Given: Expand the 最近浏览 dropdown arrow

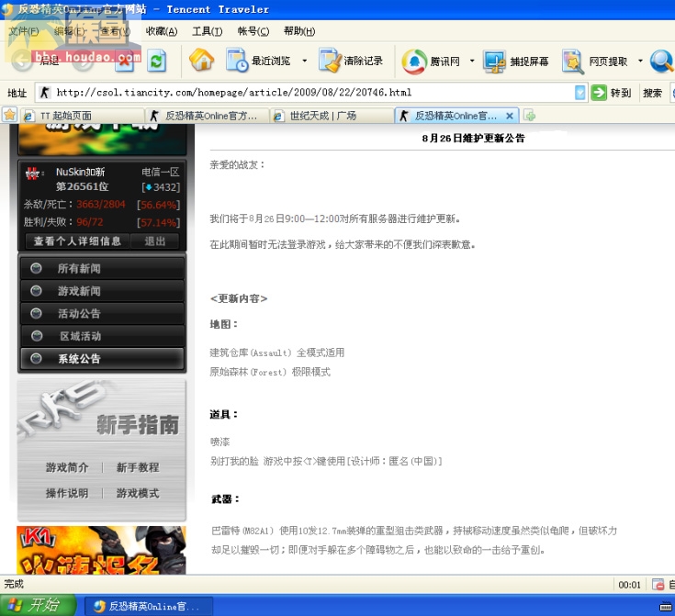Looking at the screenshot, I should [x=304, y=61].
